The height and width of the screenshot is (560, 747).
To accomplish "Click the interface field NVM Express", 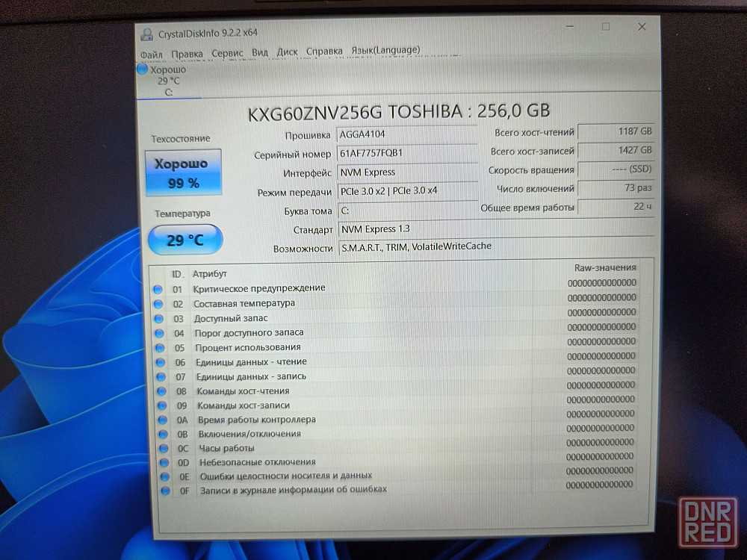I will 407,172.
